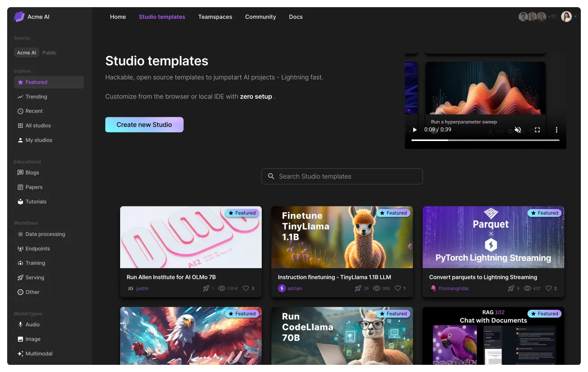This screenshot has height=372, width=588.
Task: Open Community tab
Action: click(260, 17)
